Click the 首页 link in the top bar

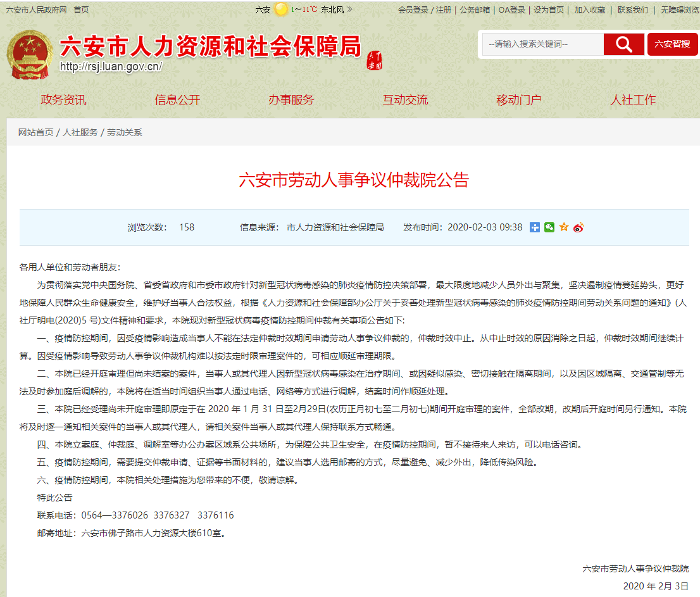(81, 10)
